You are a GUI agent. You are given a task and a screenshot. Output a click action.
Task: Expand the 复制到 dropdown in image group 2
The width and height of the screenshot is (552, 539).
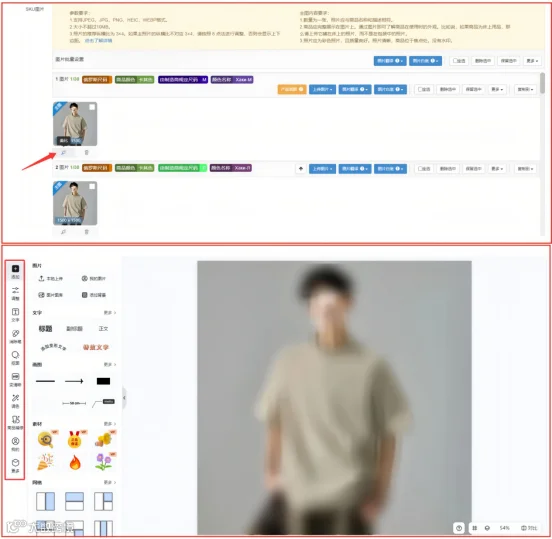click(x=525, y=169)
